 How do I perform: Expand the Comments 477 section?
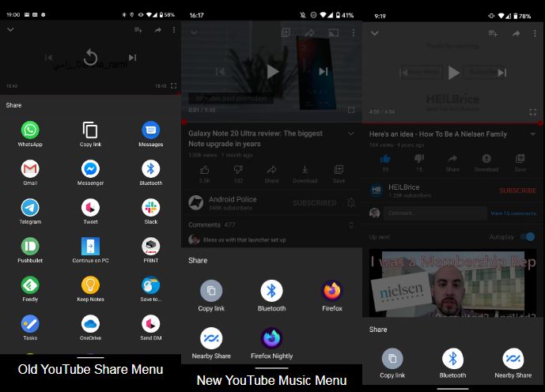pyautogui.click(x=350, y=225)
